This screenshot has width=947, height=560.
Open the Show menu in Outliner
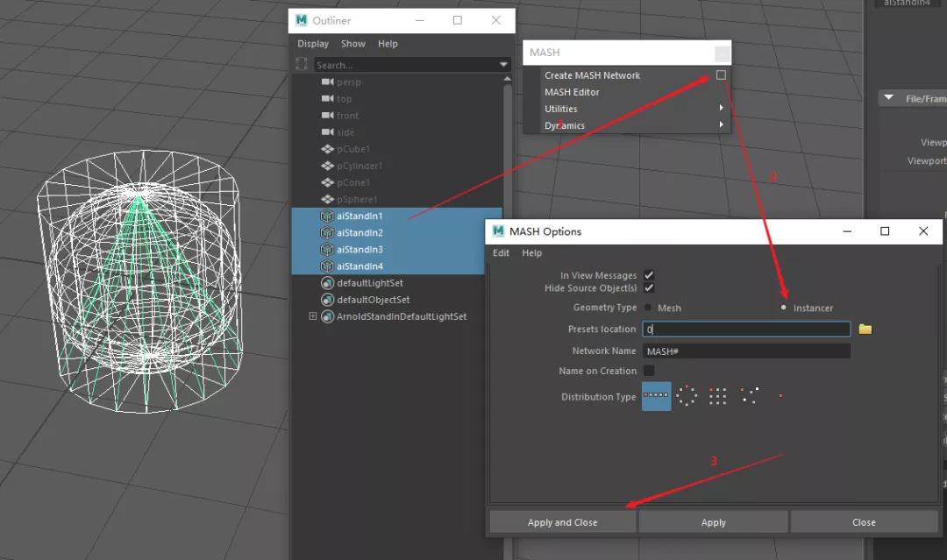coord(353,44)
